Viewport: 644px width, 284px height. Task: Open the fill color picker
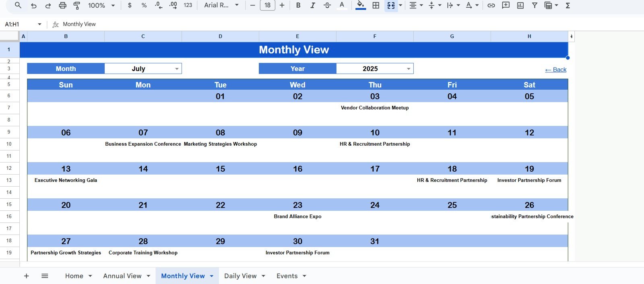tap(361, 5)
